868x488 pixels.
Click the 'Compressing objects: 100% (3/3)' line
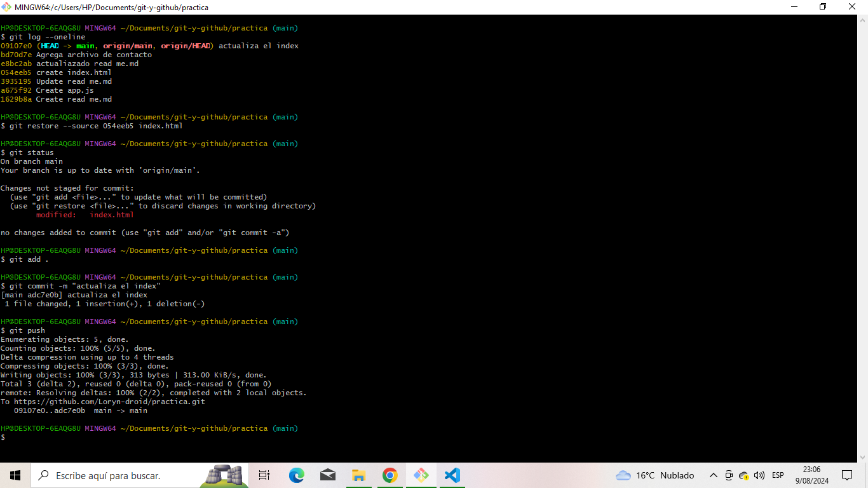click(85, 366)
